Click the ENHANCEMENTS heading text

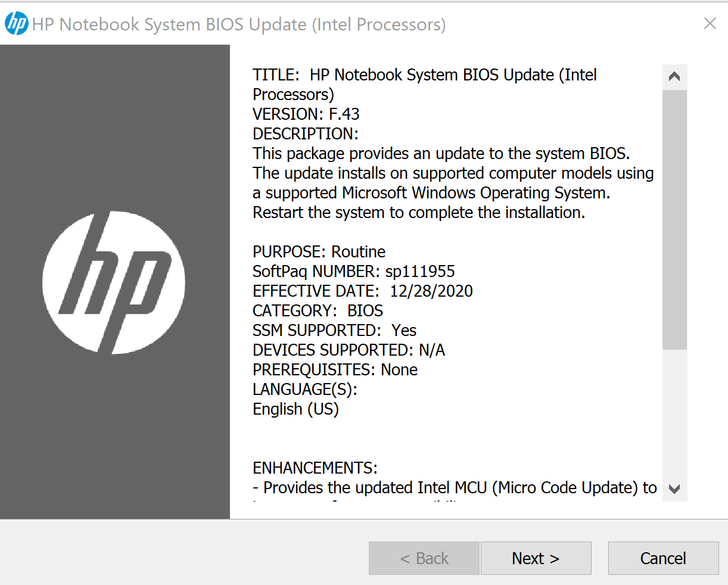(x=315, y=468)
